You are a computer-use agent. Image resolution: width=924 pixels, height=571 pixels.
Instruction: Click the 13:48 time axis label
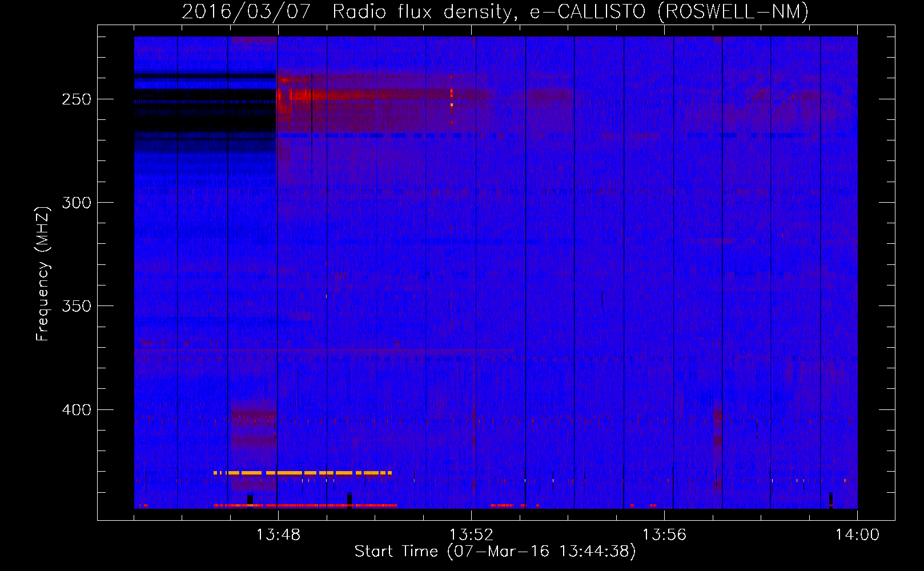tap(278, 535)
